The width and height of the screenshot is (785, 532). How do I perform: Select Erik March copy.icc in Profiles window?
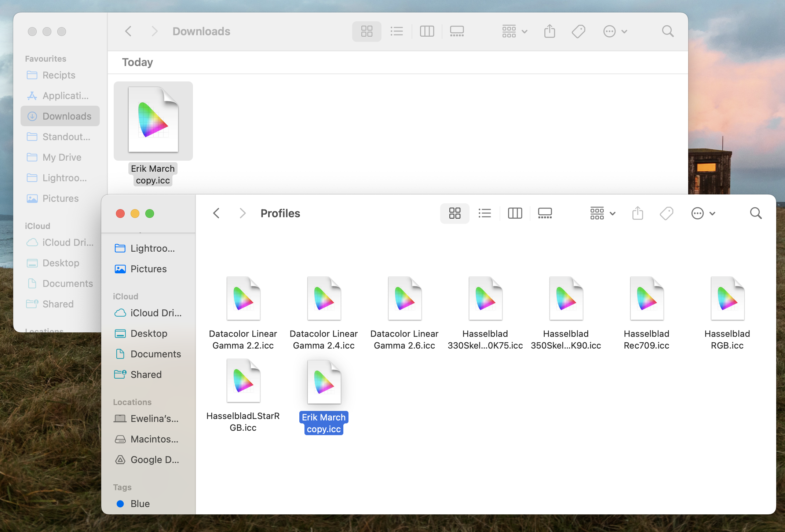(324, 397)
